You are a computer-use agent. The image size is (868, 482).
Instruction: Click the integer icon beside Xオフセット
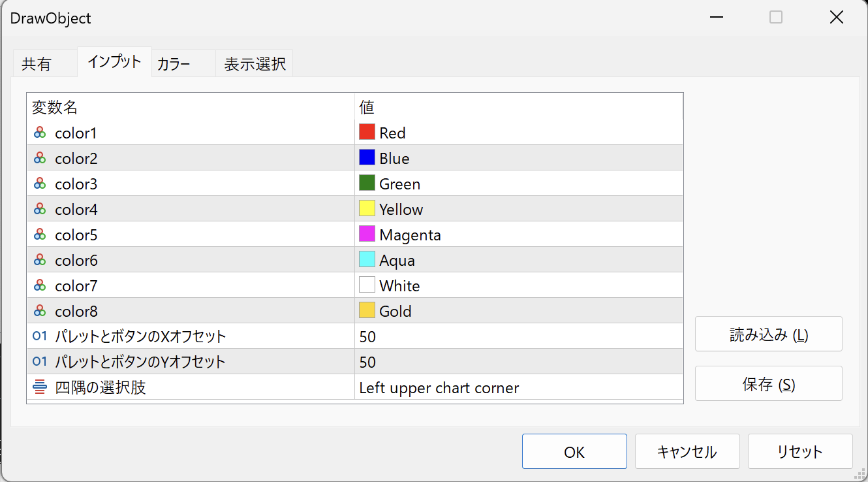pos(40,336)
